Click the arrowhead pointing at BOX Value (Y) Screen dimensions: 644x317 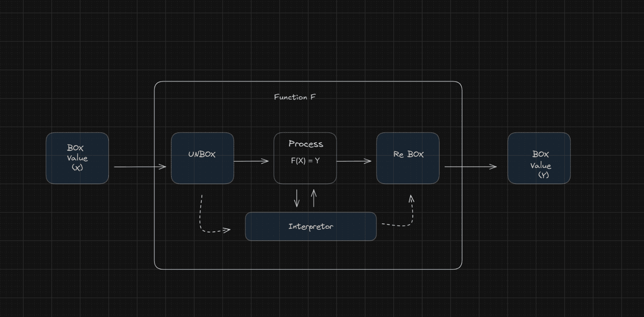tap(494, 166)
